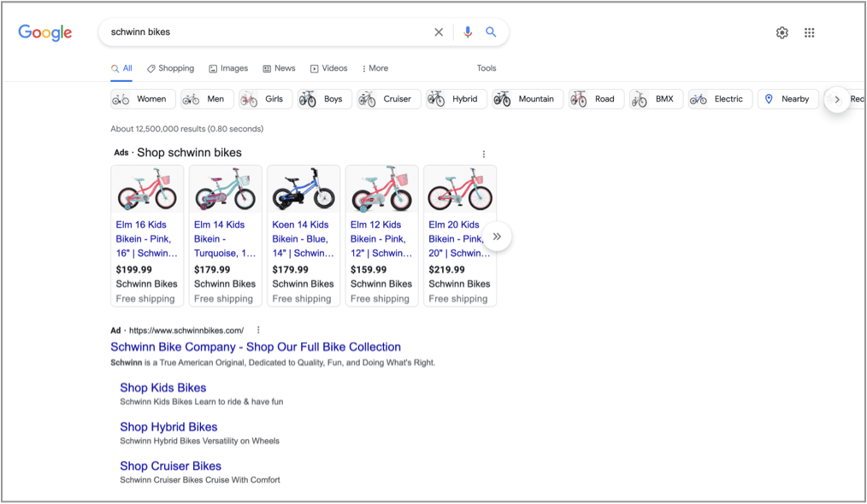Select the All results tab

[121, 68]
